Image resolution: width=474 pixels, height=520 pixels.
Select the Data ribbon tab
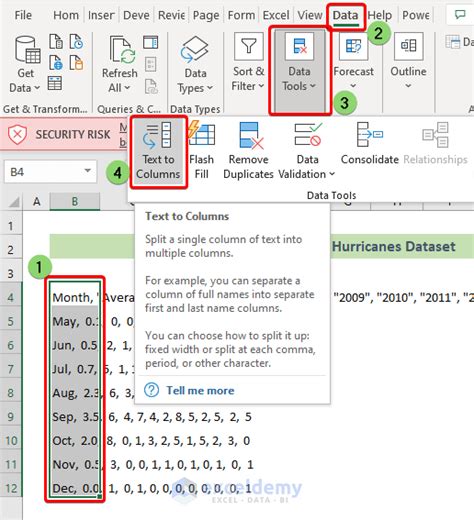[345, 16]
